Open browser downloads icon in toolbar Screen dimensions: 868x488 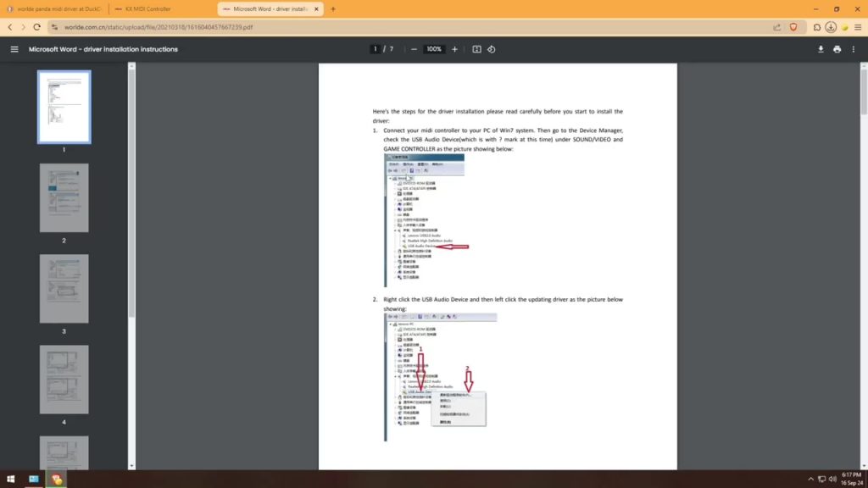click(831, 26)
